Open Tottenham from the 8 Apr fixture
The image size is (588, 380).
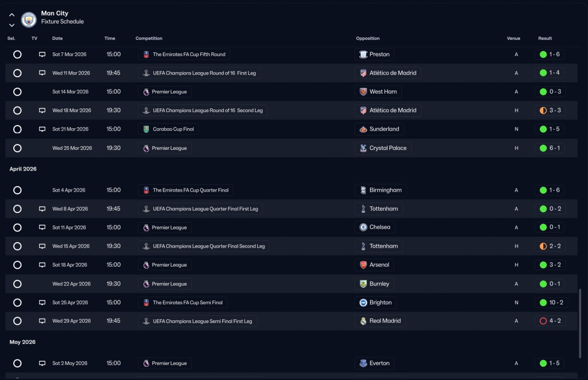[379, 209]
